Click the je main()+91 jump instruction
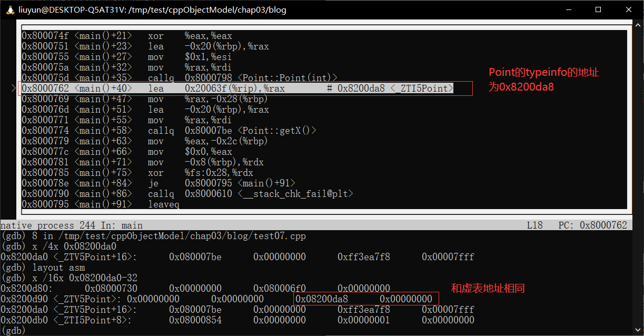 221,183
